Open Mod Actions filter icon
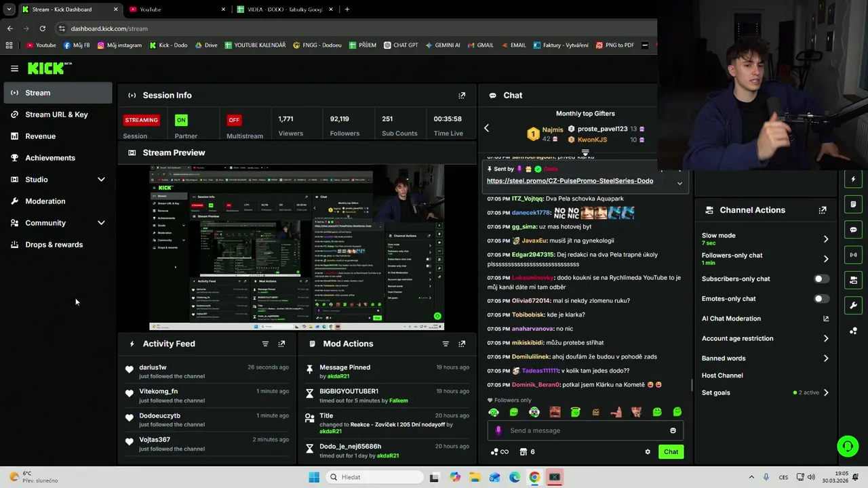Viewport: 868px width, 488px height. point(446,344)
